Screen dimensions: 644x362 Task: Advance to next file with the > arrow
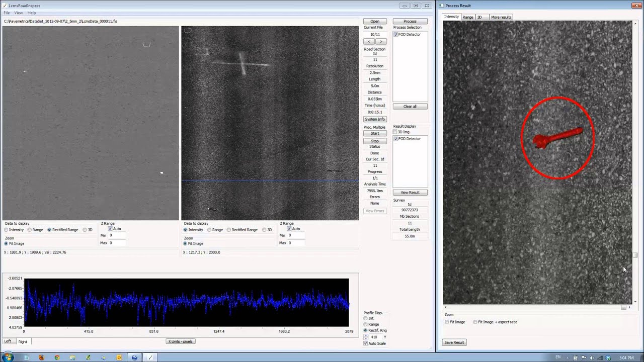(381, 42)
